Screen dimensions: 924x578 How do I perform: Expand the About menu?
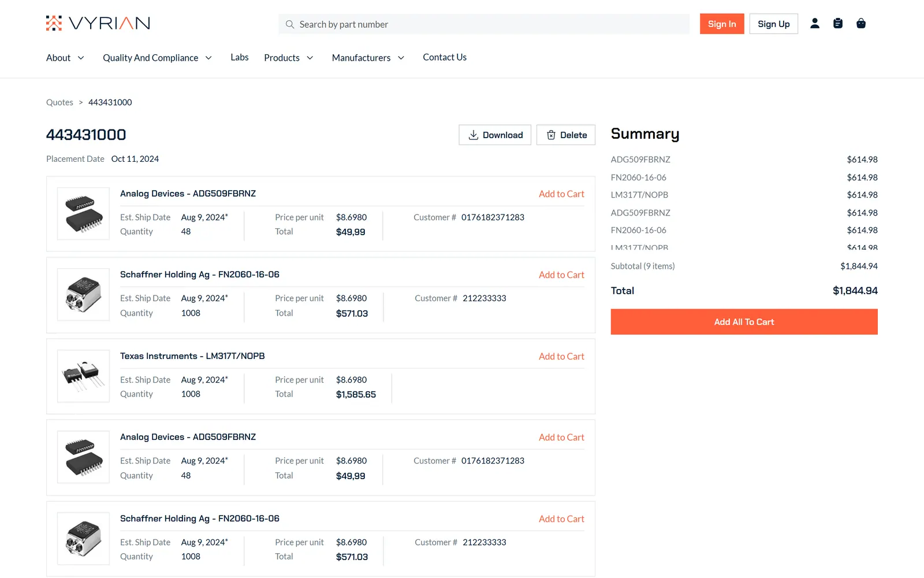(65, 58)
